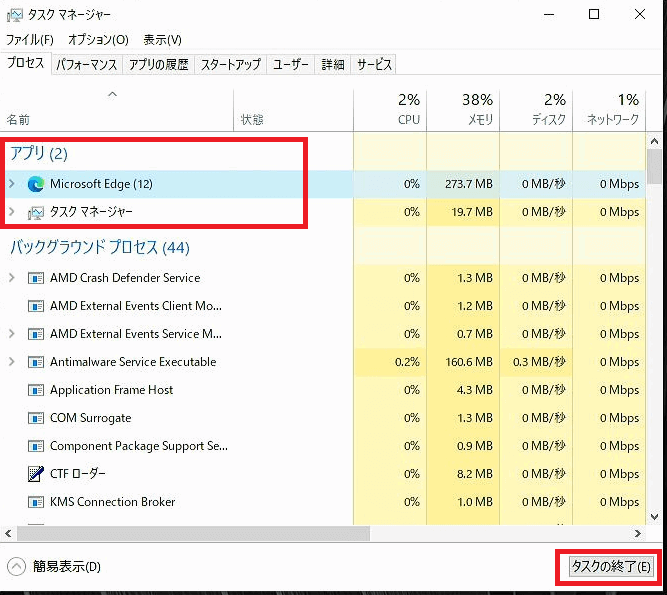
Task: Click the Antimalware Service Executable icon
Action: [36, 362]
